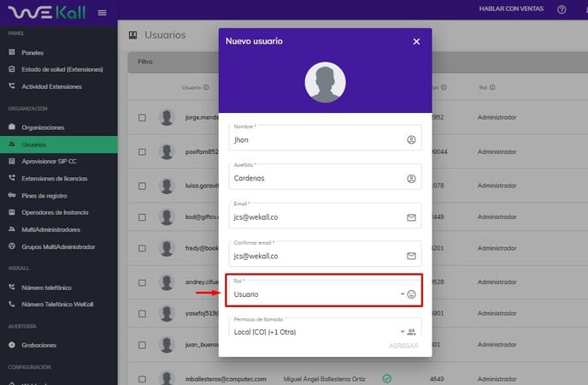Expand the Filtro panel bar
Screen dimensions: 588x385
(171, 62)
